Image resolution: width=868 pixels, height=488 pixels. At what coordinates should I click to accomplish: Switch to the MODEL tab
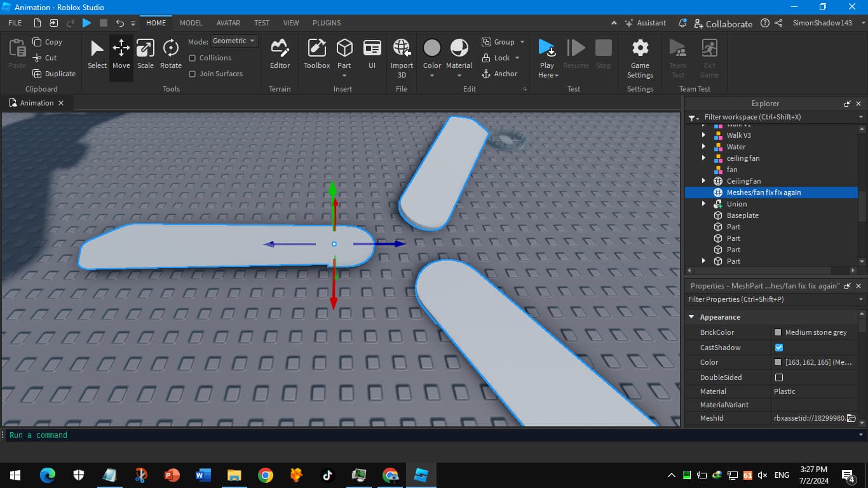(x=191, y=23)
